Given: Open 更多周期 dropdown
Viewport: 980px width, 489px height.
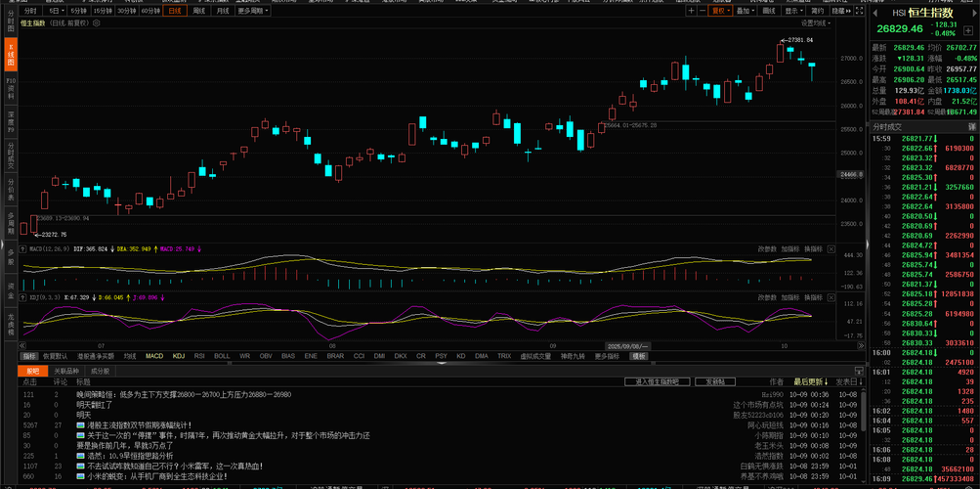Looking at the screenshot, I should 252,11.
